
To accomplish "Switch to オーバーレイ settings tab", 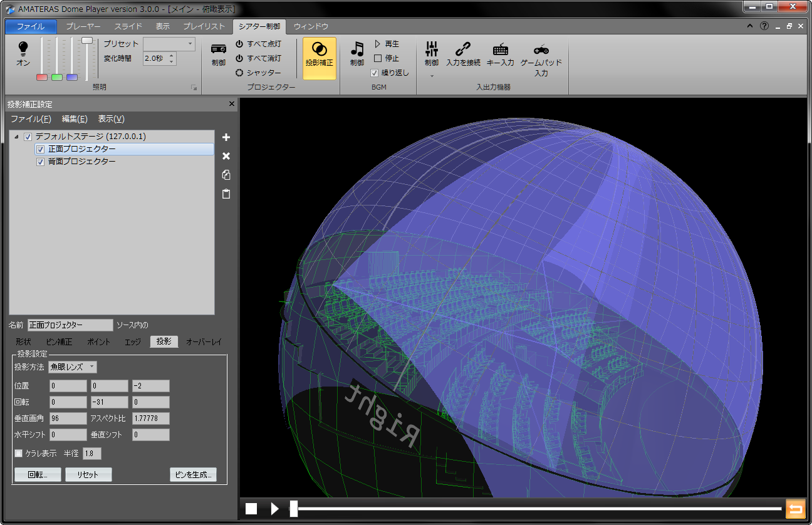I will (x=204, y=342).
